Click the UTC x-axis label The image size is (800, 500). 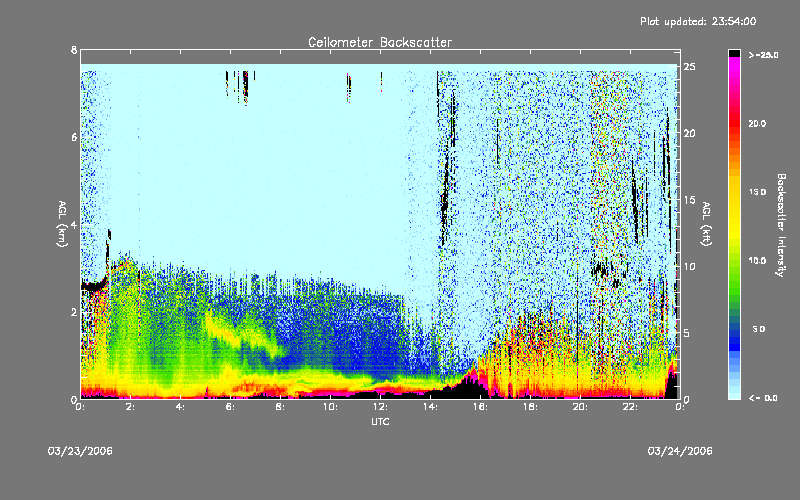[380, 422]
